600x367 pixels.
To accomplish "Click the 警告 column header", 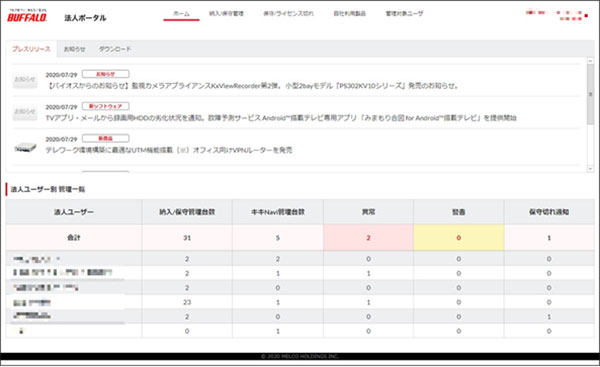I will 459,212.
